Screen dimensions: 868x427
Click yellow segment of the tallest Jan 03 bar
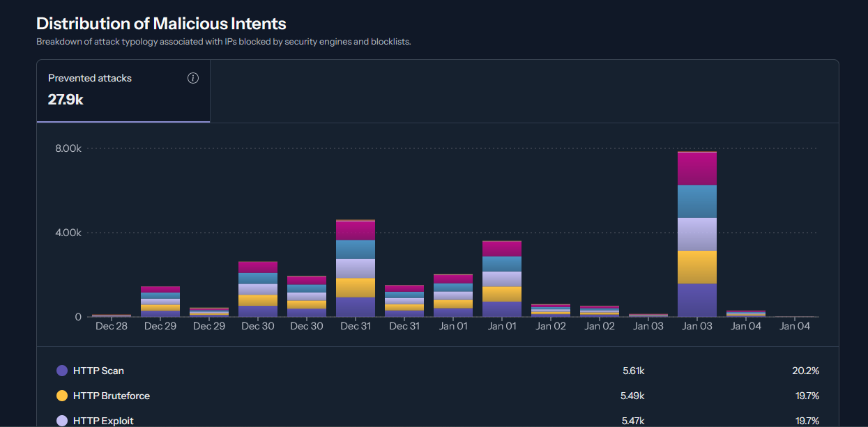click(x=696, y=267)
